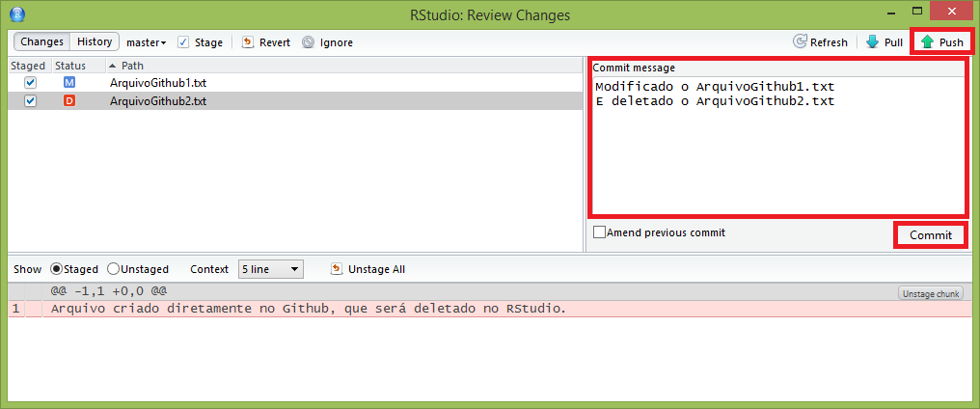Click Unstage All button
Viewport: 980px width, 409px height.
pos(368,269)
